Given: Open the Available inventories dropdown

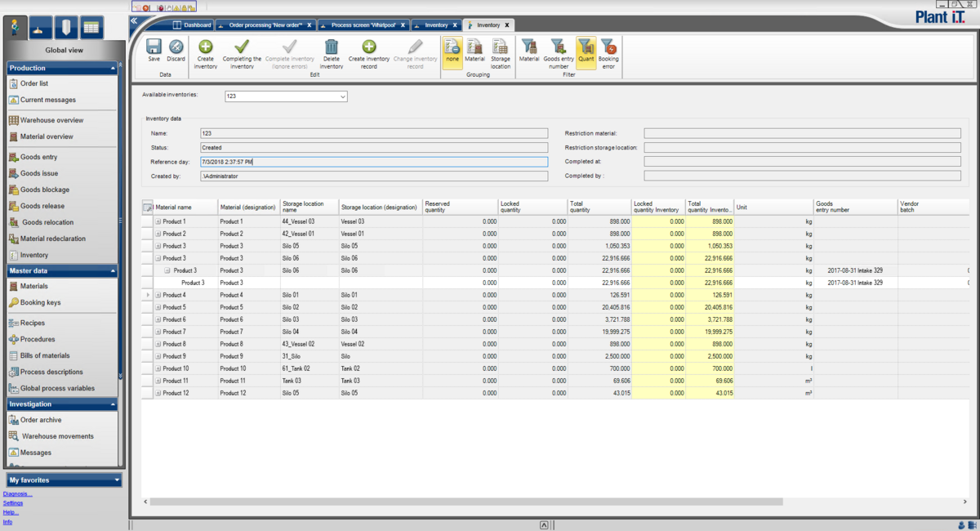Looking at the screenshot, I should [x=342, y=97].
